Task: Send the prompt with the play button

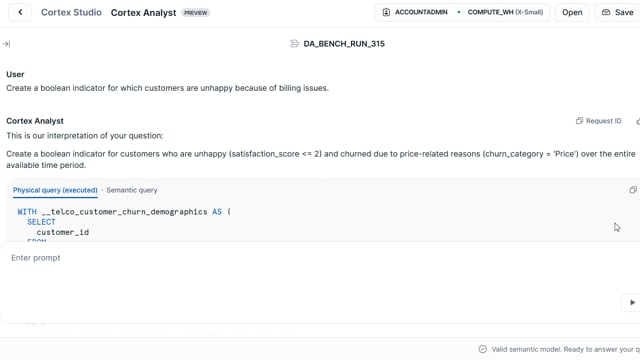Action: 632,302
